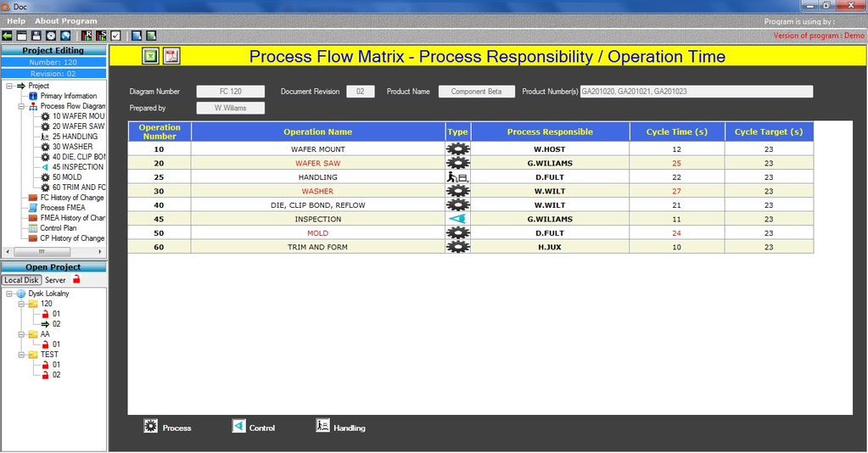Collapse the Process Flow Diagram node
Image resolution: width=868 pixels, height=453 pixels.
21,106
